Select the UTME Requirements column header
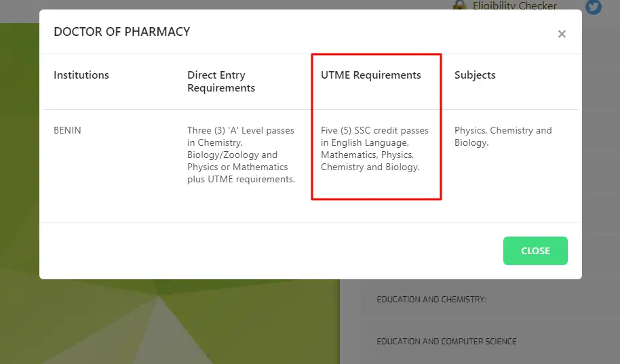This screenshot has height=364, width=620. [370, 75]
